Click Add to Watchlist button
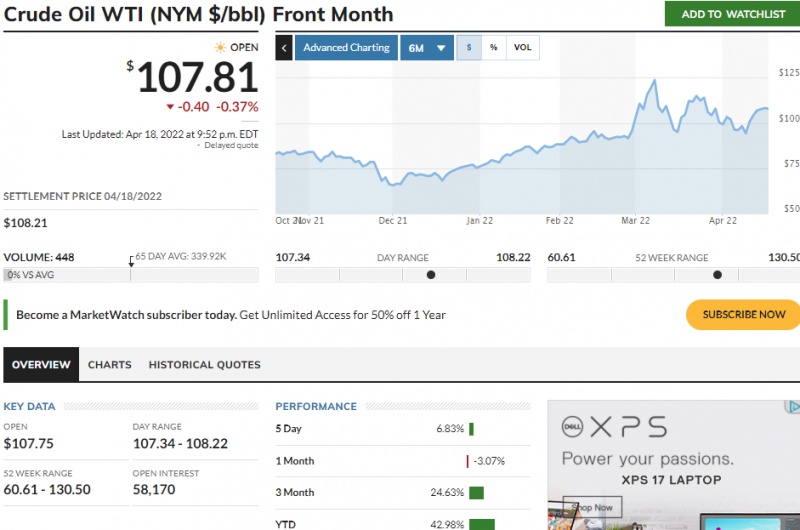Image resolution: width=800 pixels, height=530 pixels. [x=732, y=14]
